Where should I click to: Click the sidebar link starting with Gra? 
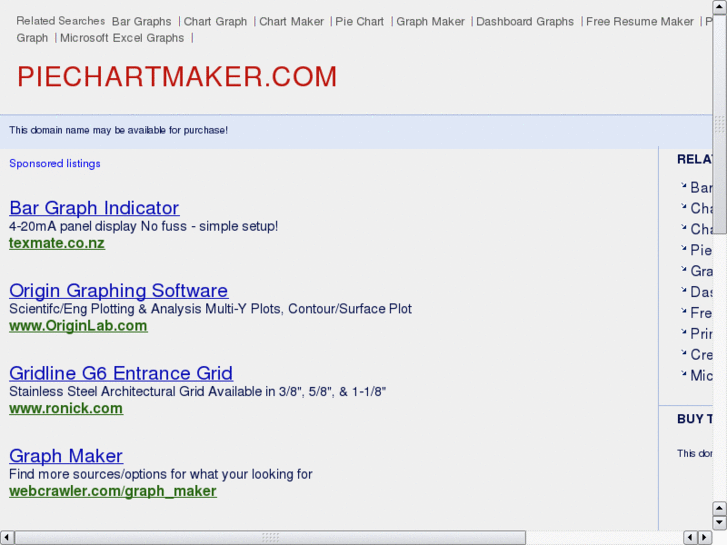tap(701, 271)
